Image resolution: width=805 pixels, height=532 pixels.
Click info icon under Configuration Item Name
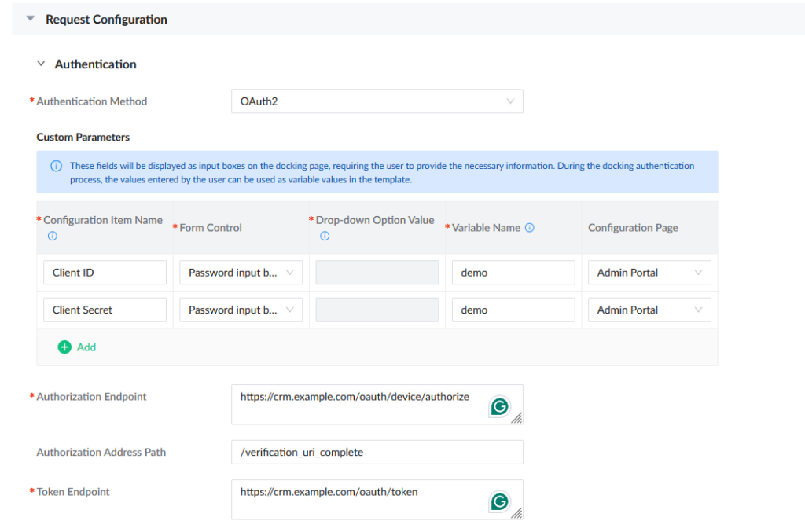click(x=53, y=236)
